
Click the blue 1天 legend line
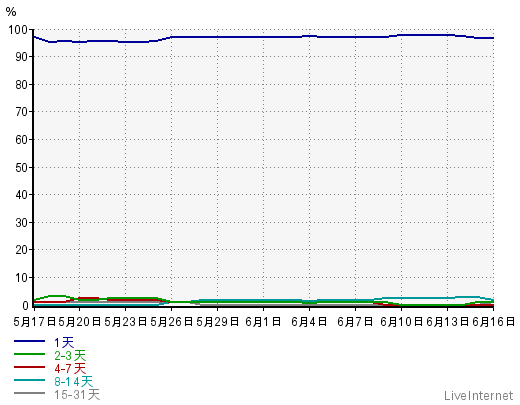[x=29, y=341]
